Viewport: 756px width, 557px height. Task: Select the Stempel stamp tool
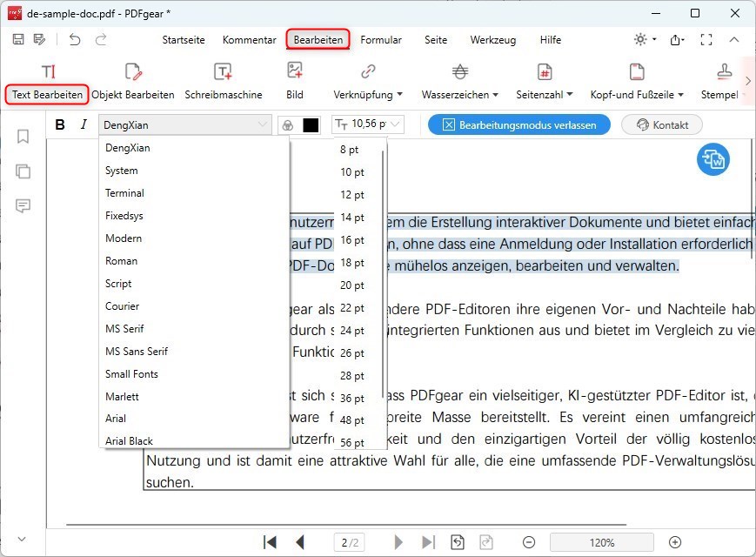(720, 84)
